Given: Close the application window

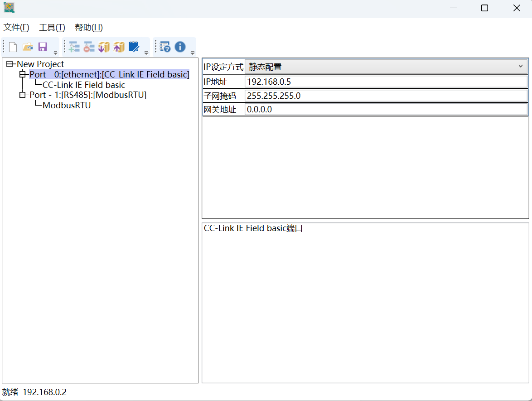Looking at the screenshot, I should [517, 8].
